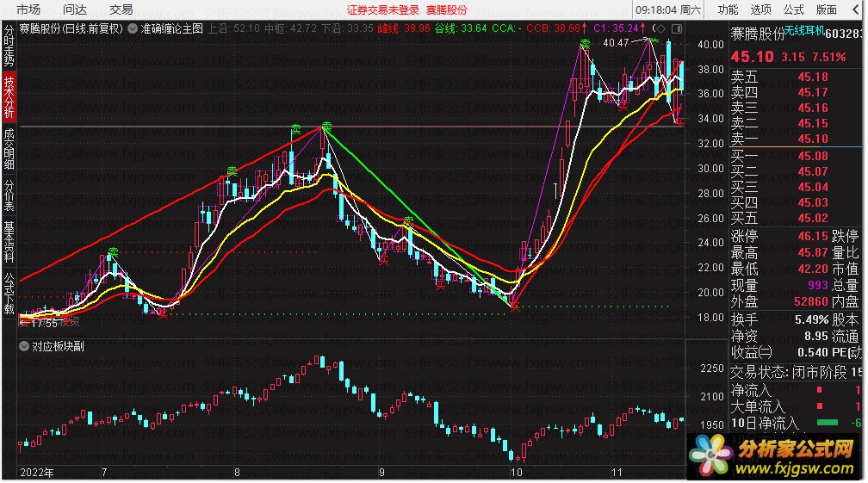Click the 最高 value 45.87

[813, 253]
